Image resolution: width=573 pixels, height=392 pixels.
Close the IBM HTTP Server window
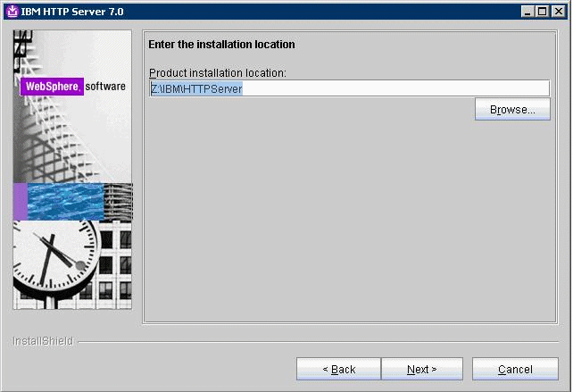click(559, 12)
